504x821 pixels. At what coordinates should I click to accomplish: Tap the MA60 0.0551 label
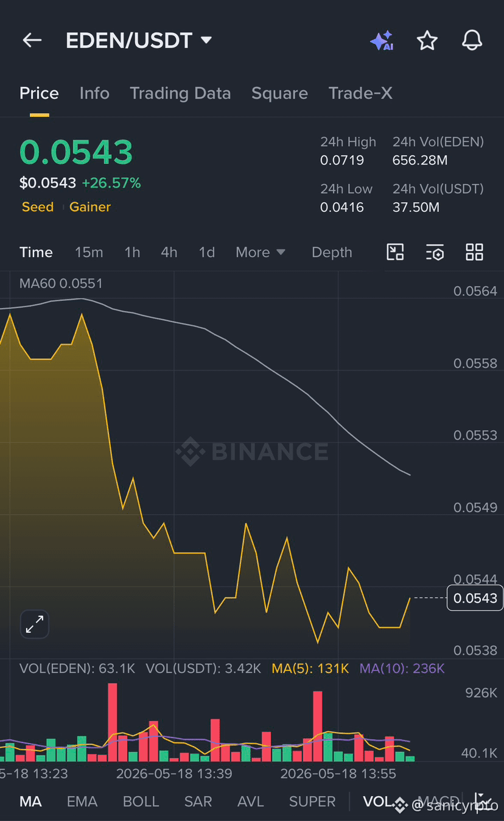[61, 283]
